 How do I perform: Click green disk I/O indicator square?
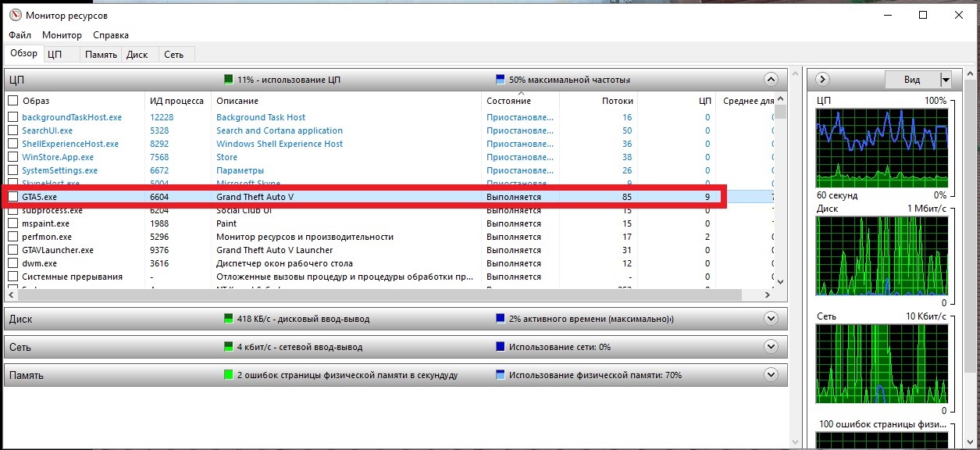coord(229,319)
